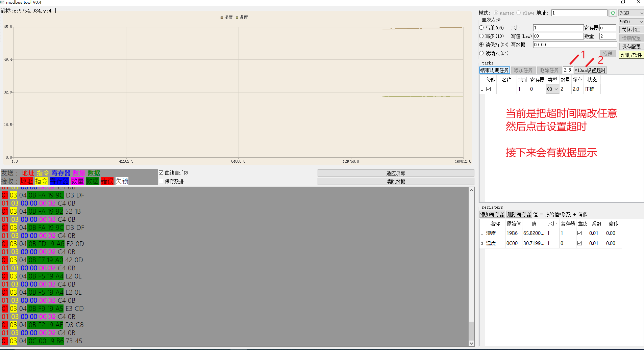Click the 温度 legend marker above the chart

click(x=237, y=18)
